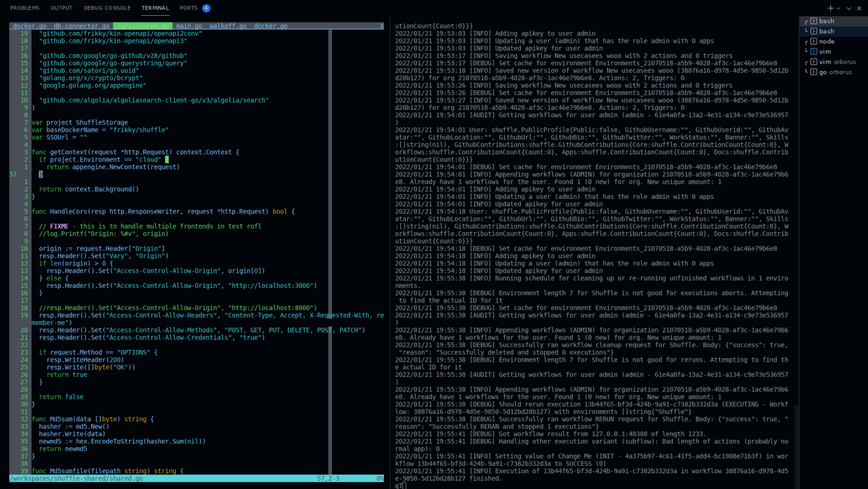Click 'func HandleCors' function definition
The image size is (868, 489).
[x=163, y=211]
